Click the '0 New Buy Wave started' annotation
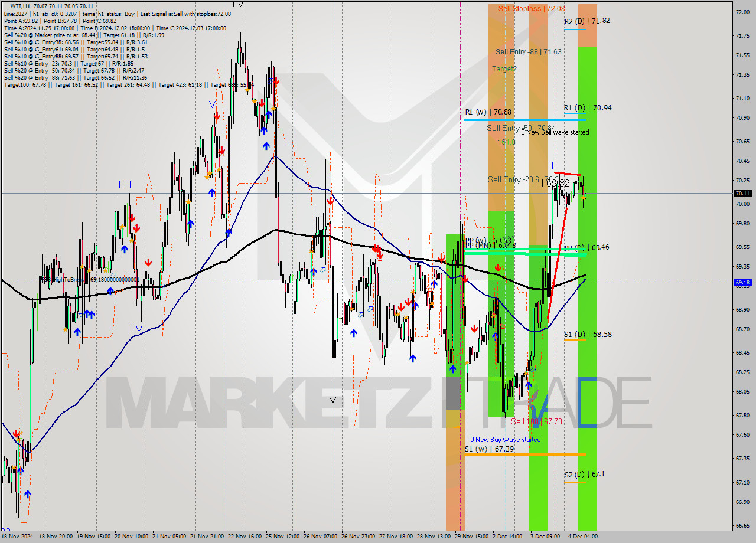This screenshot has height=543, width=756. 505,439
